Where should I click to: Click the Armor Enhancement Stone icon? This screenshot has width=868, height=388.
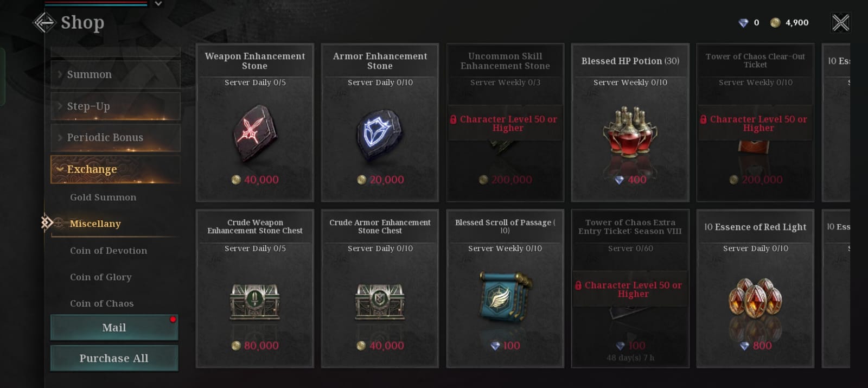tap(380, 132)
